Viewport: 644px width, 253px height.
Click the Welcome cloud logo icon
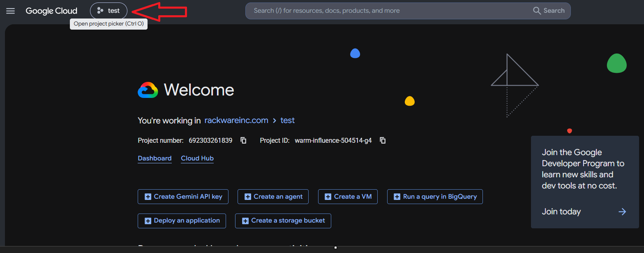pyautogui.click(x=148, y=90)
